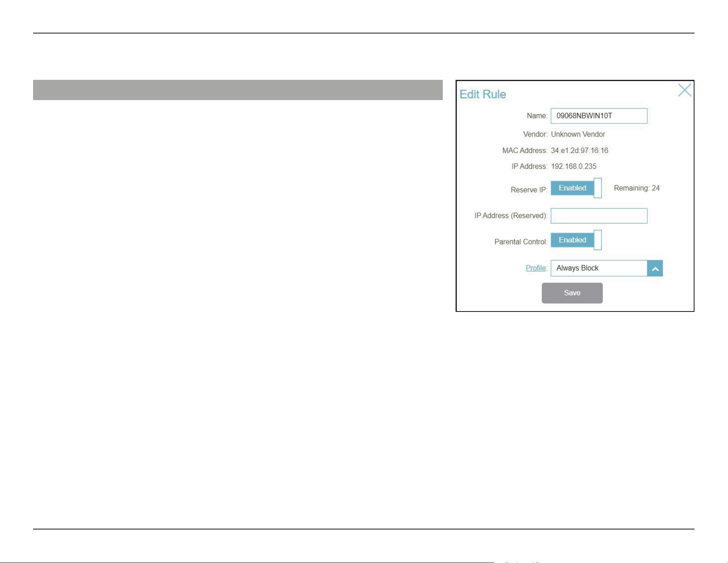Click the Parental Control label

coord(521,242)
